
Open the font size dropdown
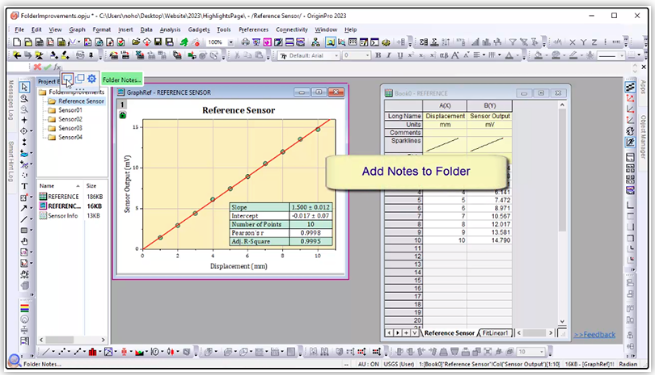[356, 55]
